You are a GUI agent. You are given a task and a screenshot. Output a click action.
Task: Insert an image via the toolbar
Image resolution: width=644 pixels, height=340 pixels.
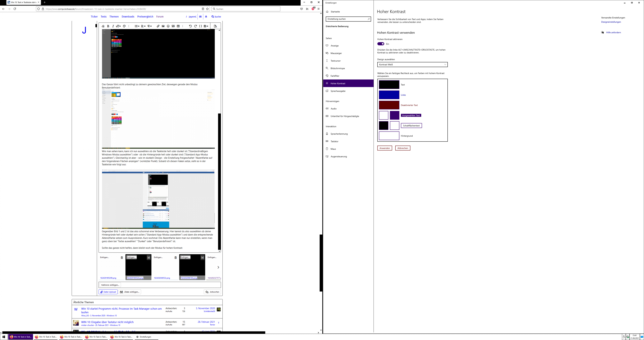(163, 26)
